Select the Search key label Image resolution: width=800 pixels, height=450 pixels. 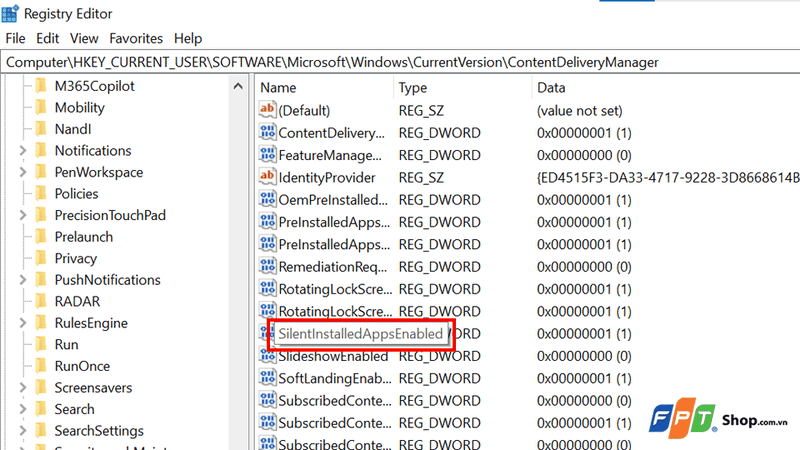coord(74,409)
